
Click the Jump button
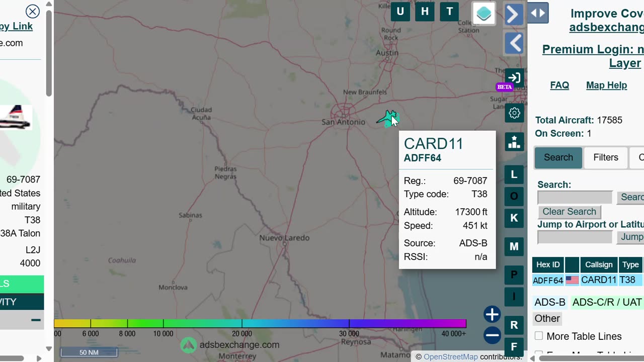pyautogui.click(x=630, y=237)
